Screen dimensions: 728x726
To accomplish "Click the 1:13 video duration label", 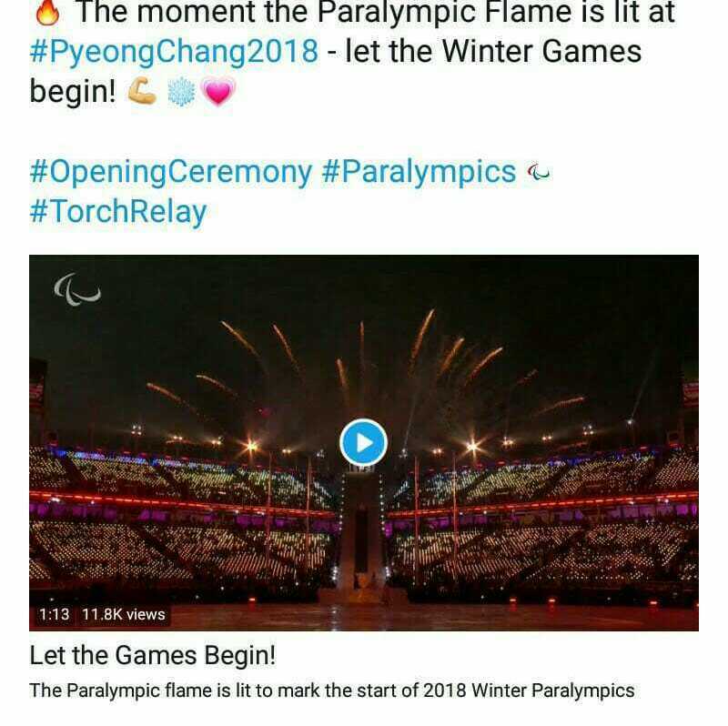I will (54, 614).
